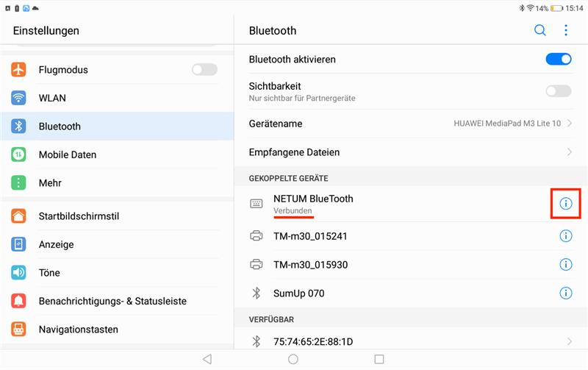Tap Bluetooth icon beside SumUp 070

pyautogui.click(x=257, y=293)
